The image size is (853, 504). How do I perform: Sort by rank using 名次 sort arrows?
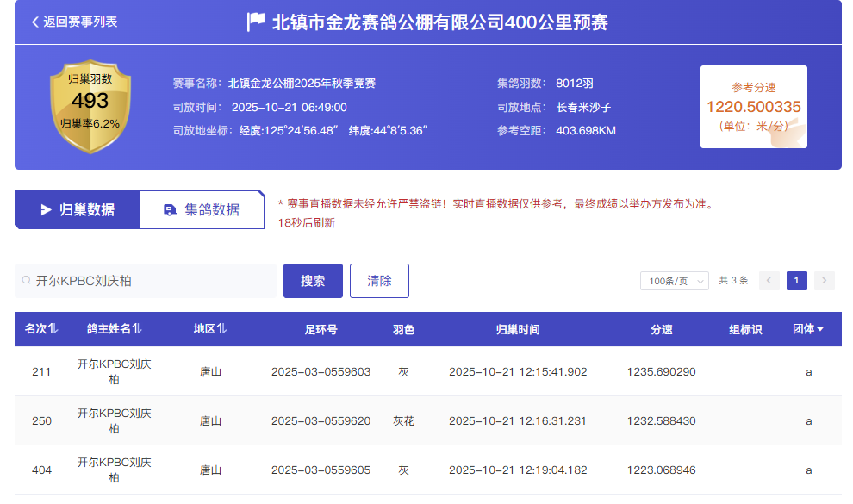click(x=53, y=329)
